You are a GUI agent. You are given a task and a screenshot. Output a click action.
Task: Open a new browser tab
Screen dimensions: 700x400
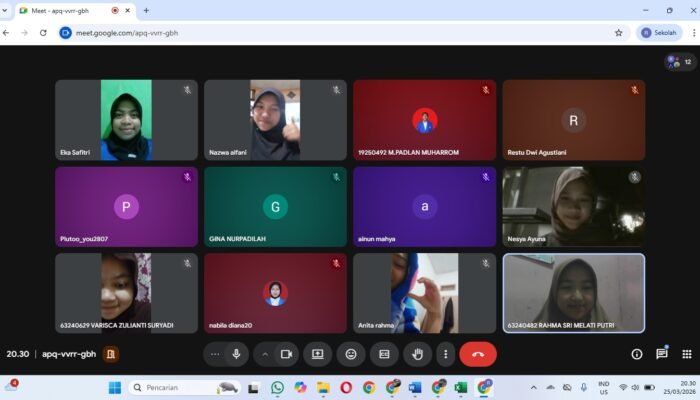(x=146, y=10)
